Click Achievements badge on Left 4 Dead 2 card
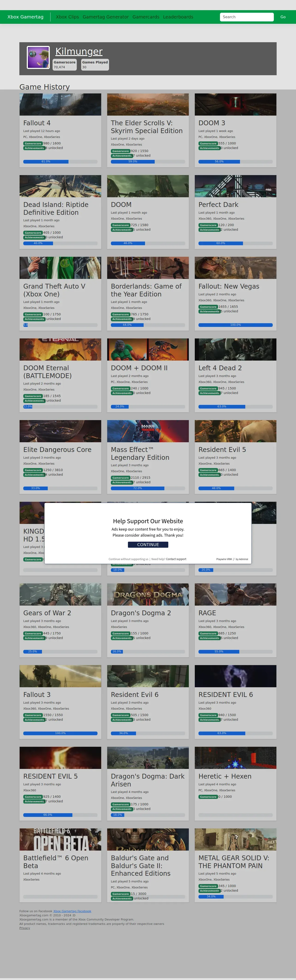Viewport: 296px width, 980px height. pyautogui.click(x=209, y=393)
